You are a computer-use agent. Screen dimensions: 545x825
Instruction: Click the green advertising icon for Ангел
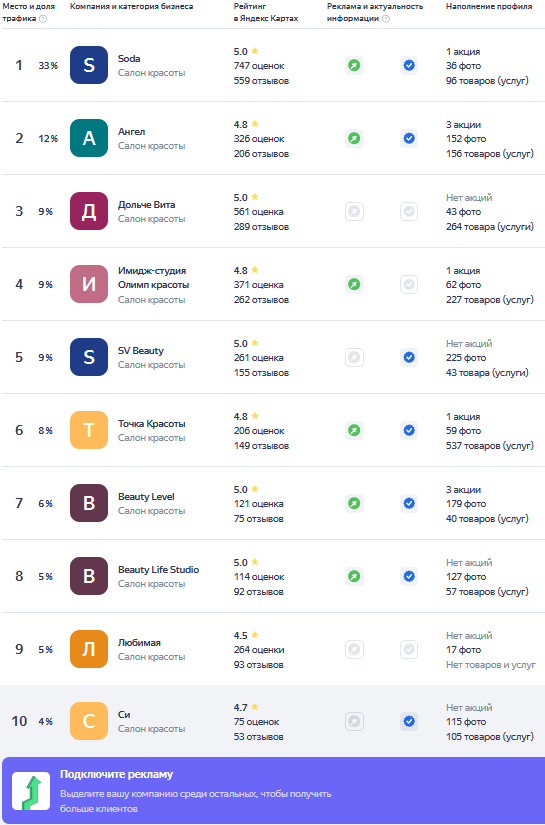click(355, 139)
